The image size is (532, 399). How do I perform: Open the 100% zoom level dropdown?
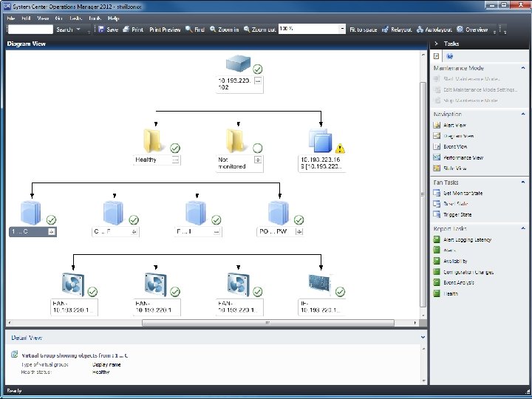click(x=342, y=29)
